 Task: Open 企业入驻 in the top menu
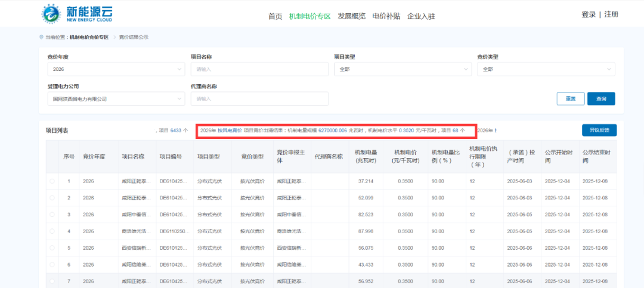click(421, 16)
